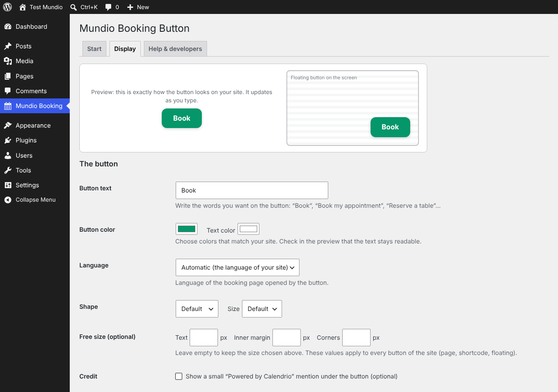
Task: Click Collapse Menu text
Action: 36,200
